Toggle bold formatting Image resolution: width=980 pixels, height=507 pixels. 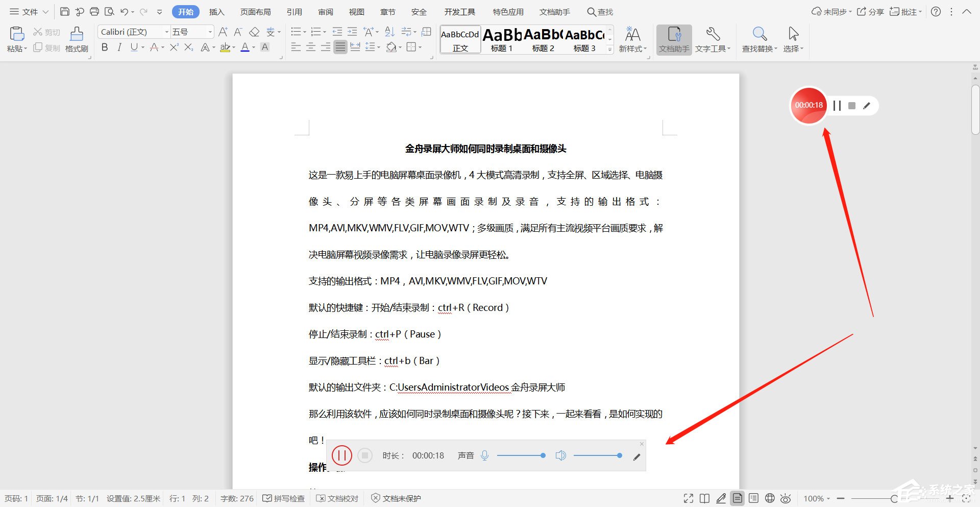[x=105, y=47]
